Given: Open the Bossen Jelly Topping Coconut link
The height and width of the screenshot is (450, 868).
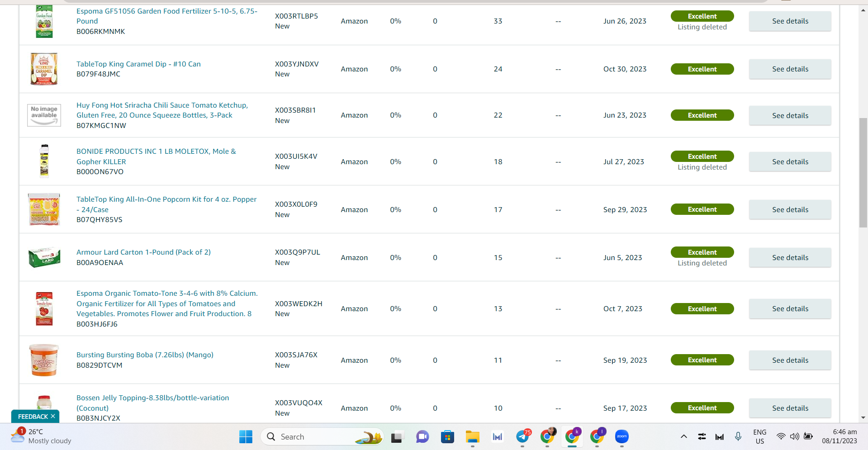Looking at the screenshot, I should [x=152, y=403].
